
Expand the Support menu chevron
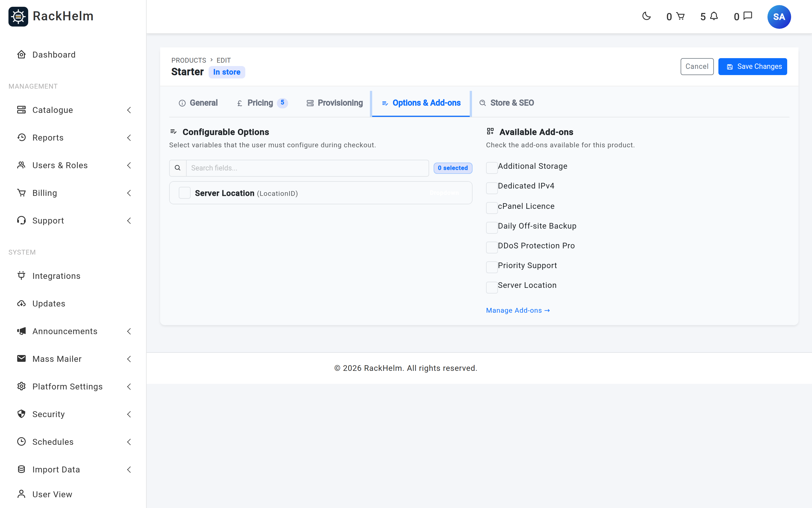[129, 220]
